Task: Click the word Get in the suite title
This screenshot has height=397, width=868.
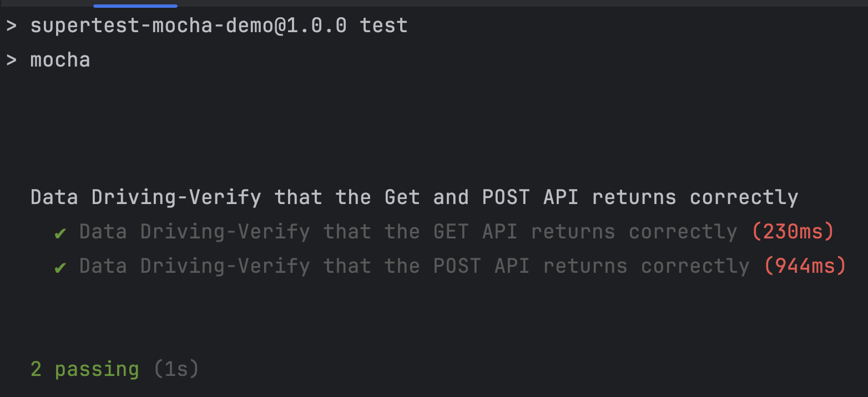Action: (402, 198)
